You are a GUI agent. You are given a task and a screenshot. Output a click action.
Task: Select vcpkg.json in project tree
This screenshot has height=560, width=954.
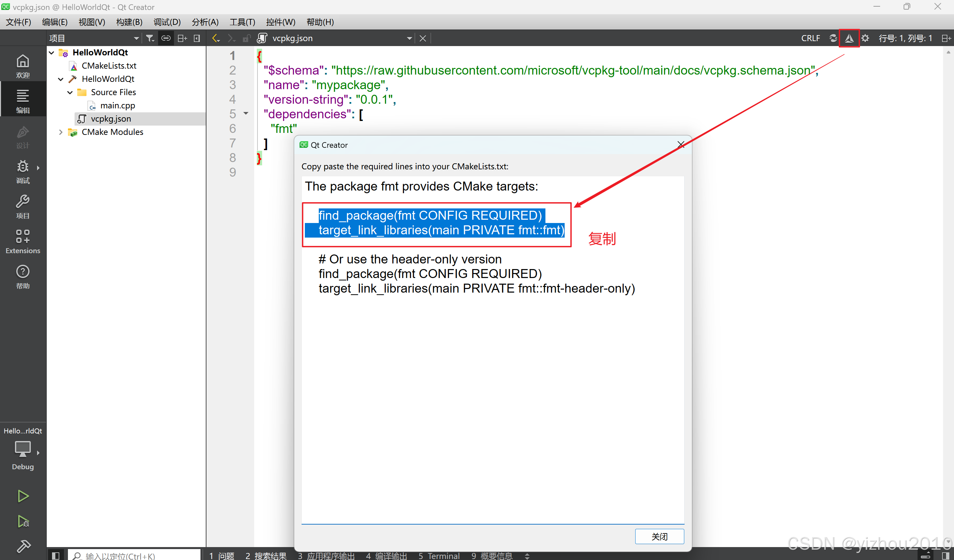(x=111, y=119)
